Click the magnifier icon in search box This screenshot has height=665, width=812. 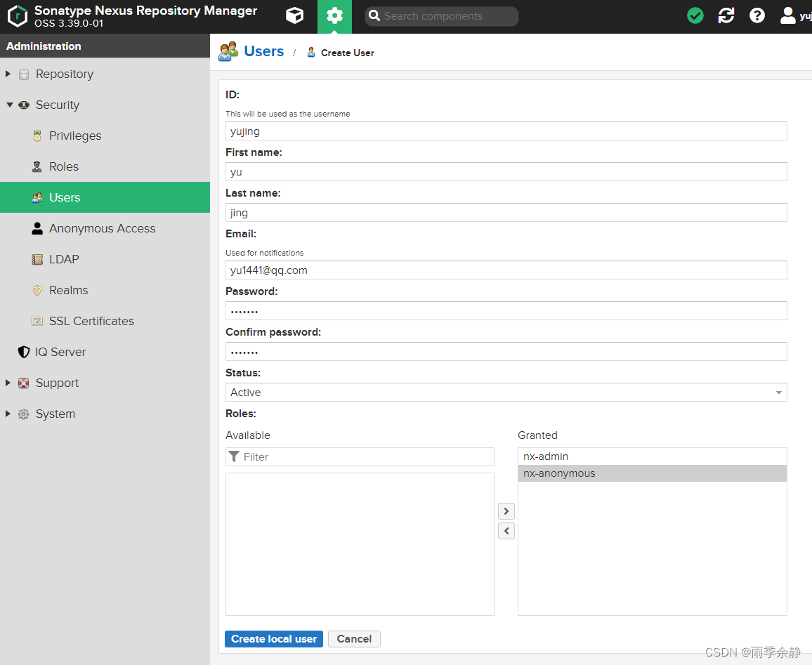tap(374, 16)
